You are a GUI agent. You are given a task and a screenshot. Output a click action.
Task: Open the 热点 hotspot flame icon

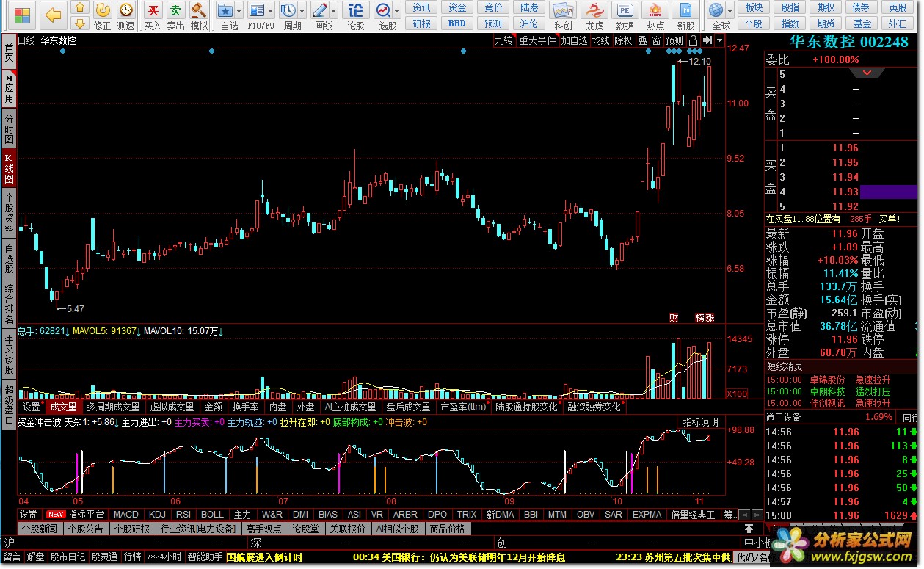pyautogui.click(x=655, y=10)
